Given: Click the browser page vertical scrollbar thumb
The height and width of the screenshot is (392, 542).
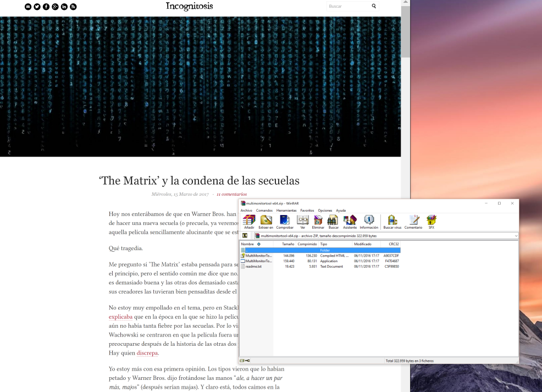Looking at the screenshot, I should coord(405,33).
